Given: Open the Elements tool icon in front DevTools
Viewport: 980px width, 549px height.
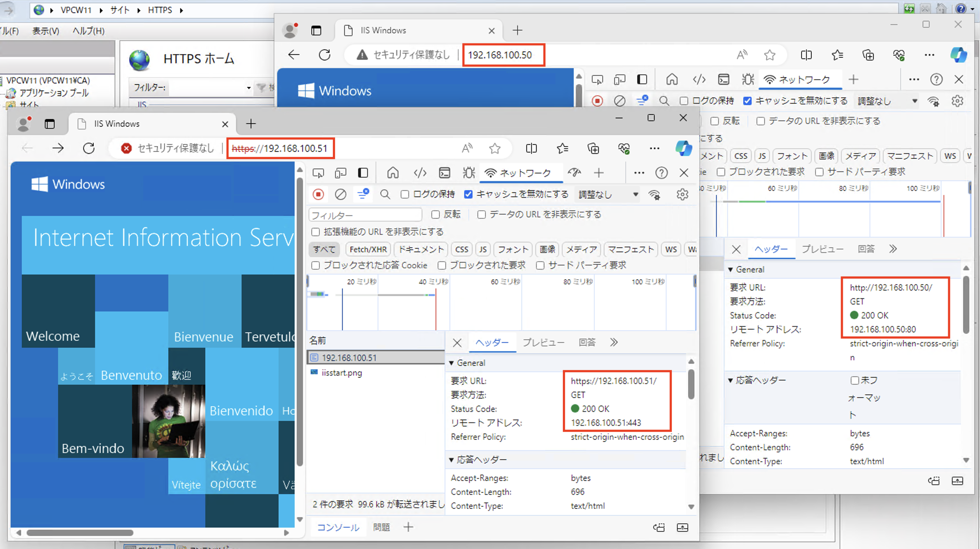Looking at the screenshot, I should click(420, 173).
